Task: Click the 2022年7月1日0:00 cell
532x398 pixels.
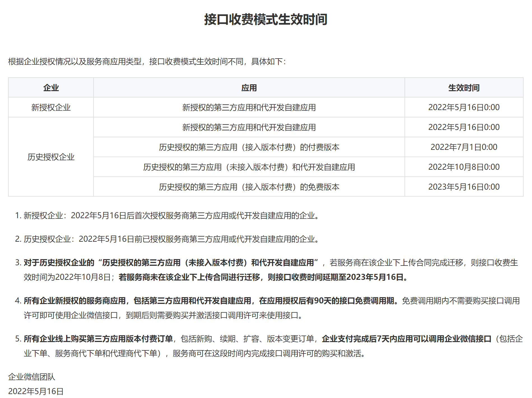Action: pos(464,147)
